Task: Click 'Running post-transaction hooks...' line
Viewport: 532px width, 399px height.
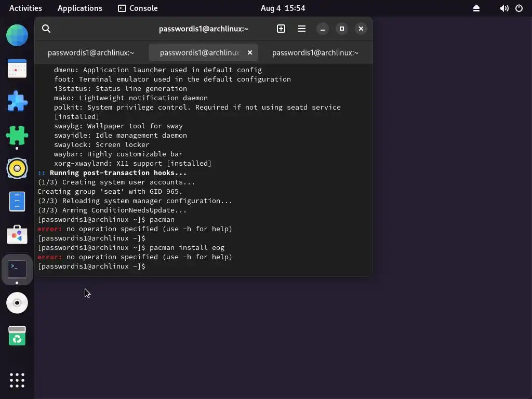Action: [x=112, y=172]
